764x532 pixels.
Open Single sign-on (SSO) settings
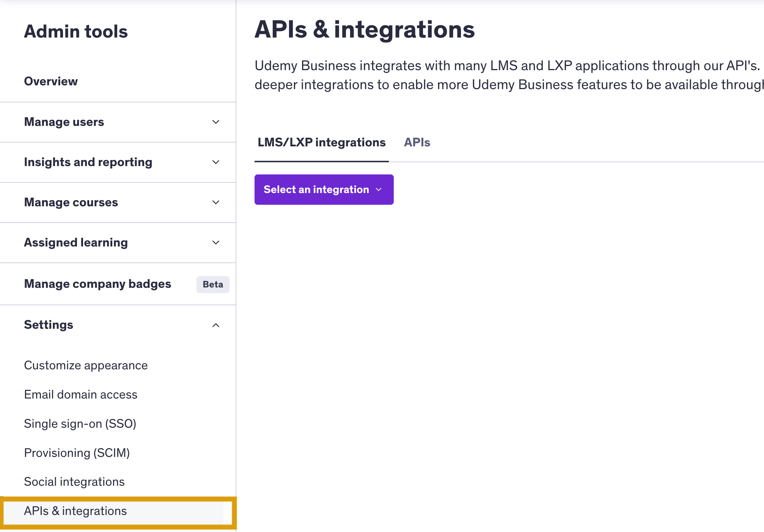(80, 424)
